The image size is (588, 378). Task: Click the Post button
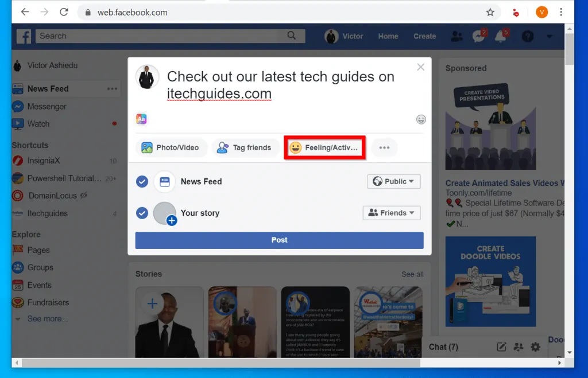[279, 240]
